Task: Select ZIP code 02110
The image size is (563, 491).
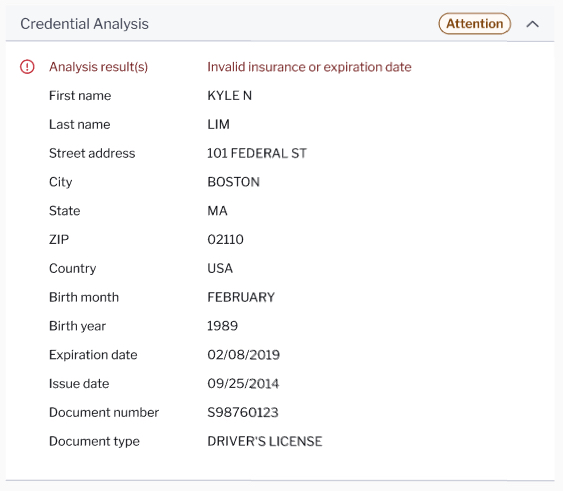Action: (225, 240)
